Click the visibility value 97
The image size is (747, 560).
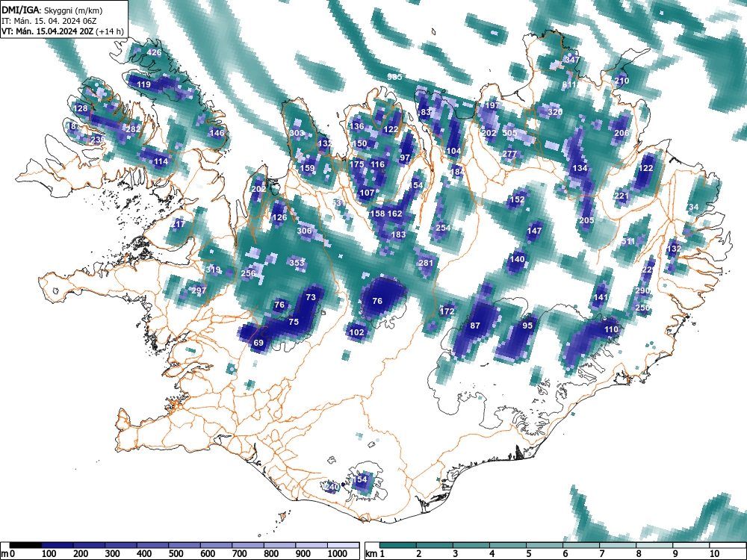pos(405,158)
